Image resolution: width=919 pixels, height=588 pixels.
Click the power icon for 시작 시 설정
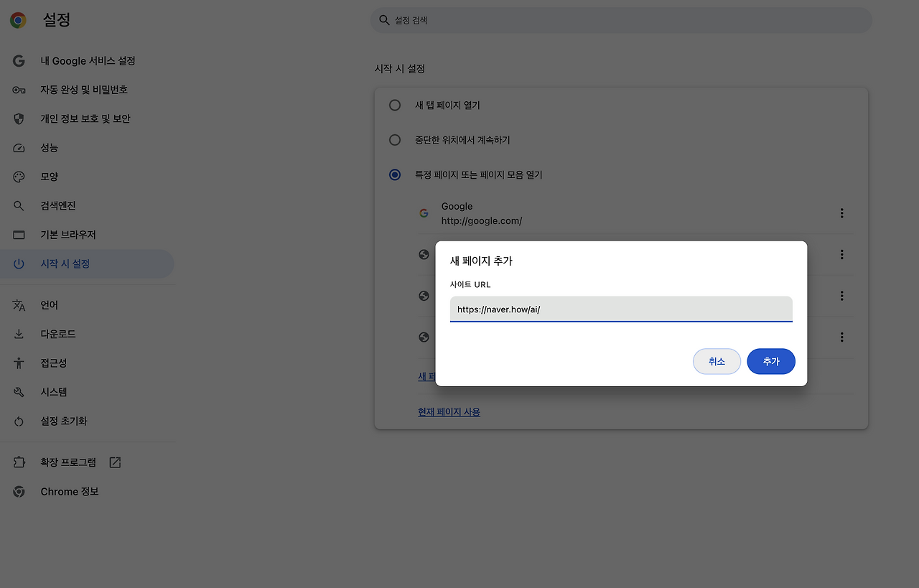[x=19, y=263]
